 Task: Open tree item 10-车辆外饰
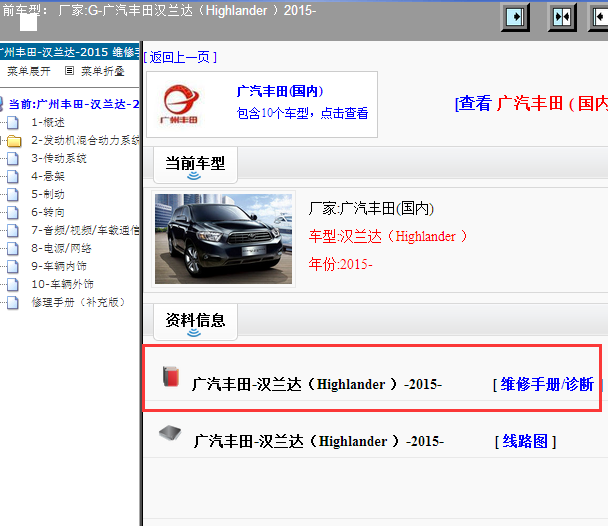[x=62, y=284]
